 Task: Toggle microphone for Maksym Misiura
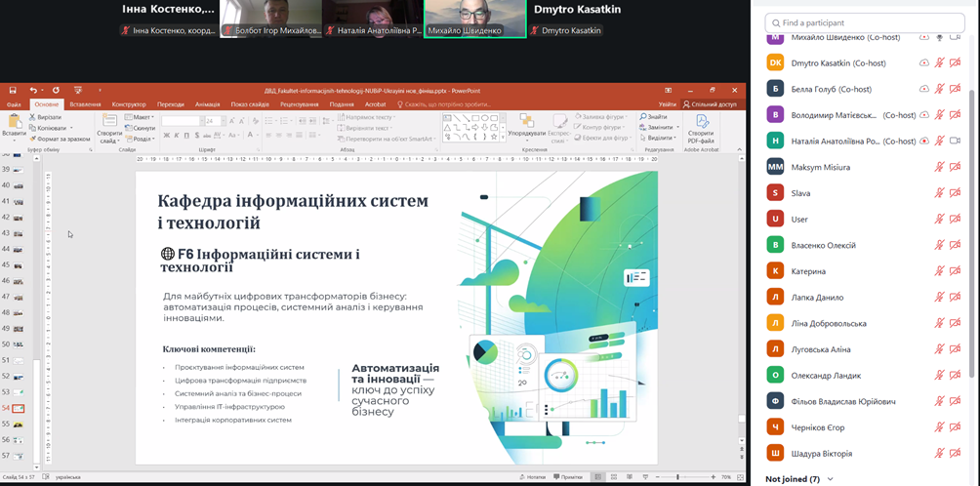[939, 167]
